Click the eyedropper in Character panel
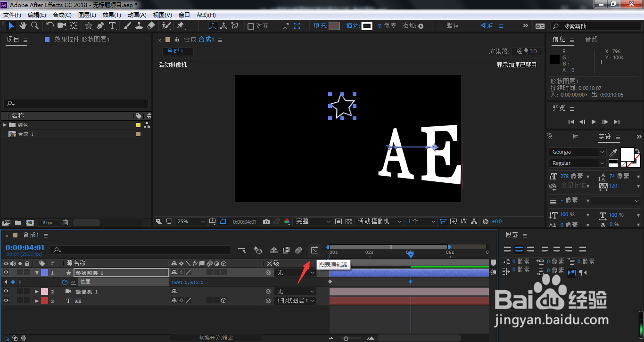 (x=613, y=152)
